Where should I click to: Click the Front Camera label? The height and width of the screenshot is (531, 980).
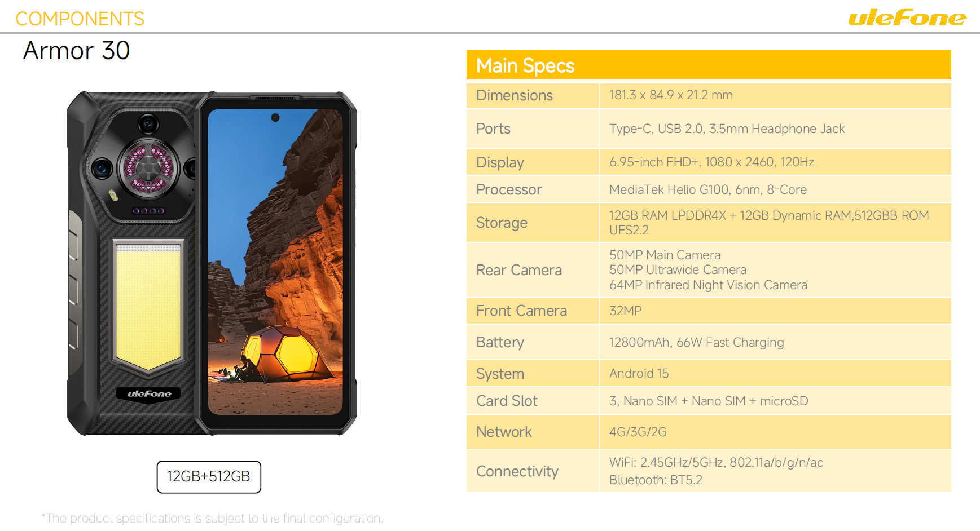click(521, 311)
